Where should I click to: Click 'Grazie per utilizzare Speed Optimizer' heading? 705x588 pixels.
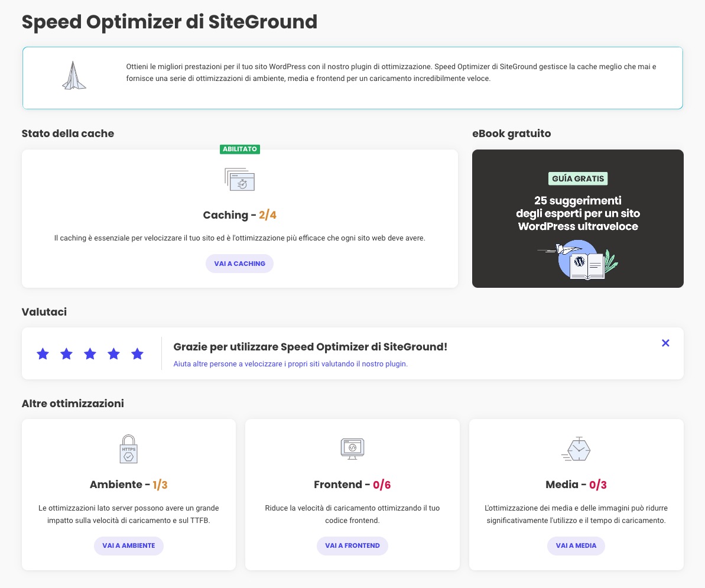tap(310, 347)
